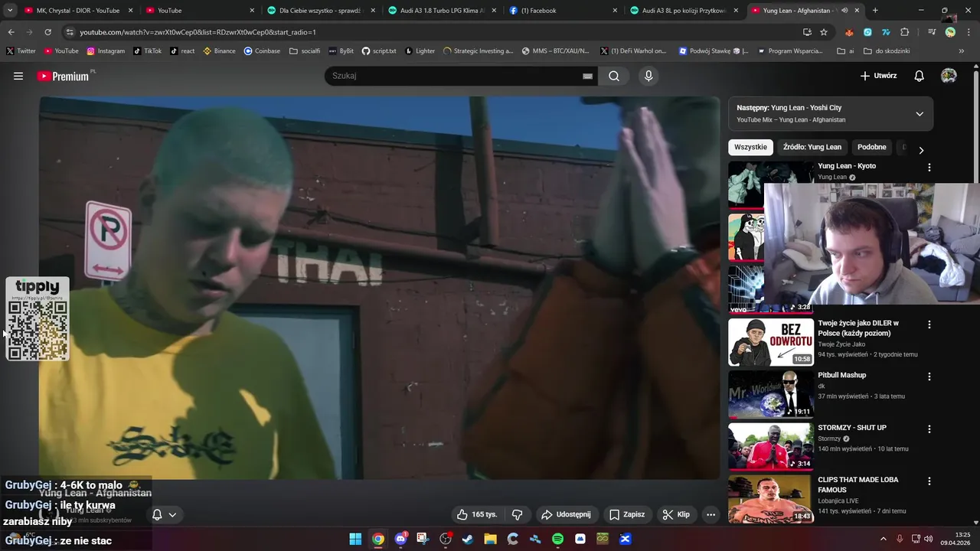Viewport: 980px width, 551px height.
Task: Open the ai bookmarks folder
Action: pyautogui.click(x=845, y=51)
